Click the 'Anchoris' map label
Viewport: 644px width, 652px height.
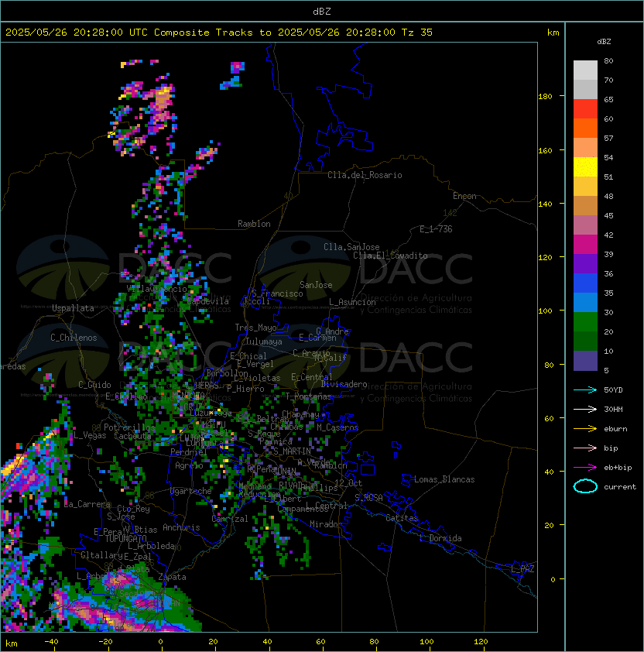click(x=181, y=527)
